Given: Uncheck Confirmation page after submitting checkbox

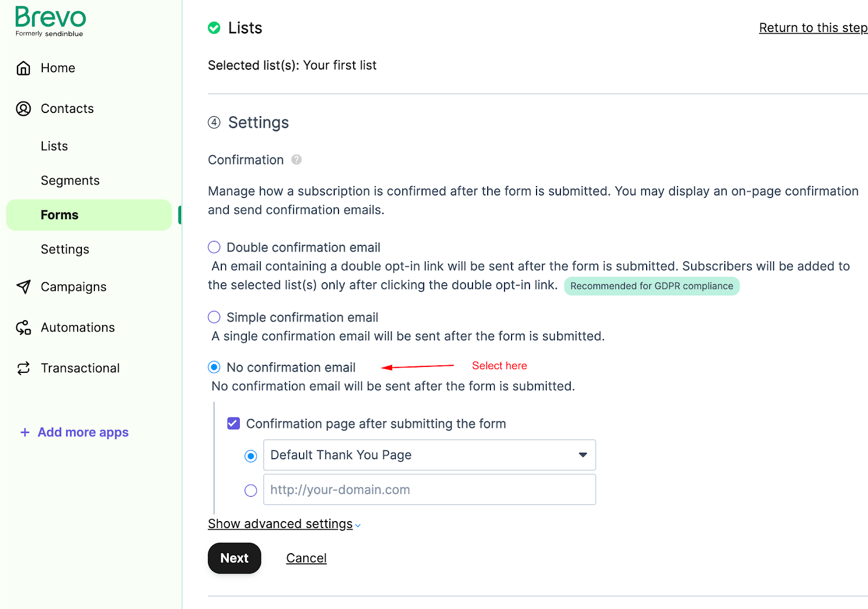Looking at the screenshot, I should 233,423.
